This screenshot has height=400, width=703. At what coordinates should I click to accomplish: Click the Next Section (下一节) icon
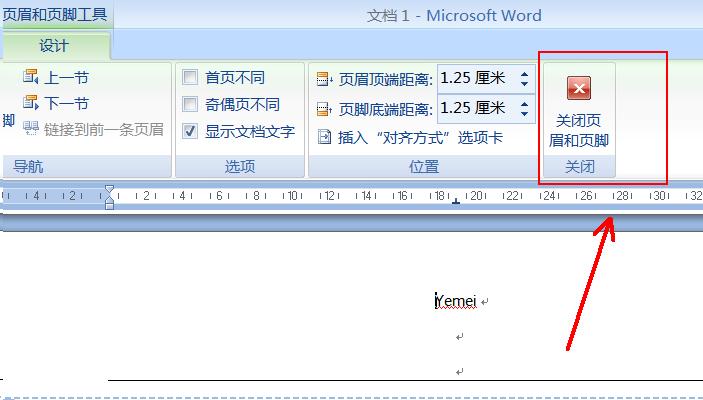30,103
